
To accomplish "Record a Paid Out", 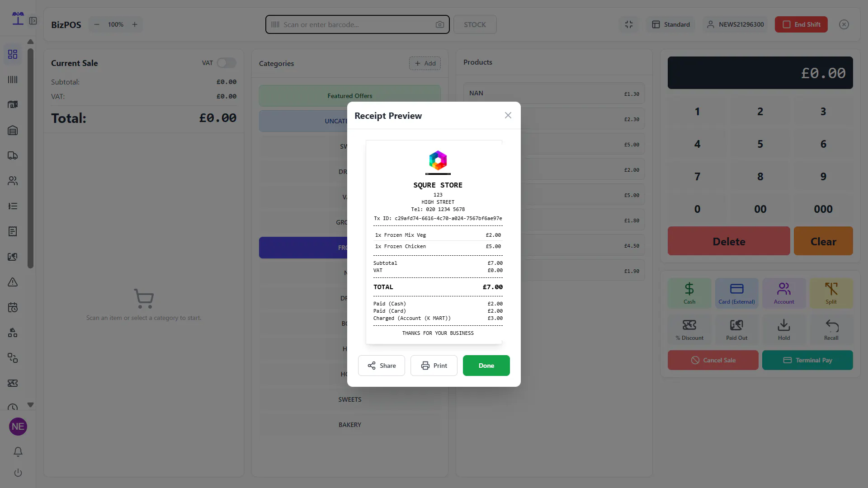I will click(x=737, y=329).
